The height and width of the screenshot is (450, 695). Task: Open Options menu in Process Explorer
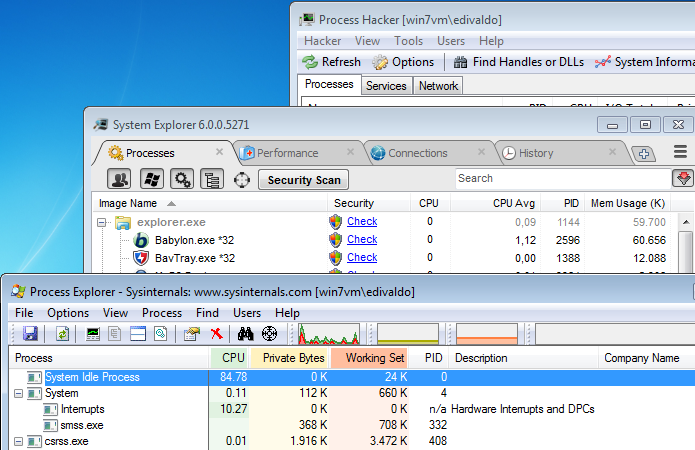pyautogui.click(x=68, y=313)
